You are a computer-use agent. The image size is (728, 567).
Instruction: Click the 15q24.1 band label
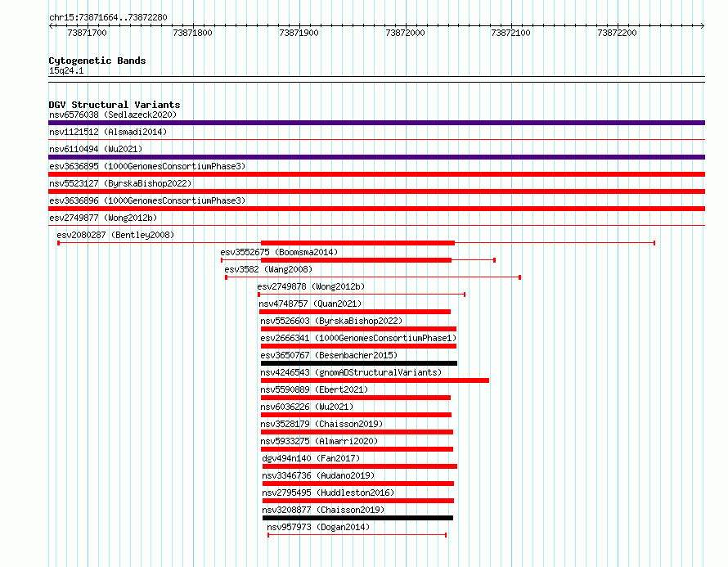66,70
